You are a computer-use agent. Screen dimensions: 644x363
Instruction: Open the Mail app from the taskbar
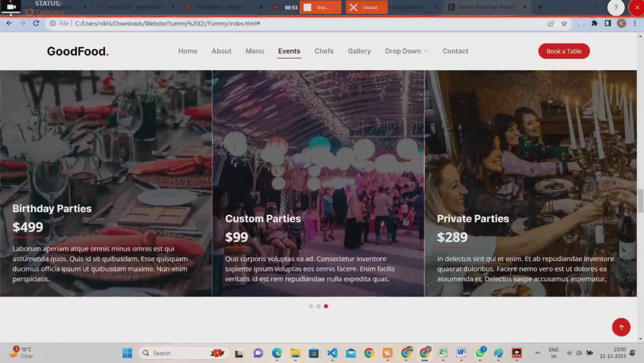[351, 353]
